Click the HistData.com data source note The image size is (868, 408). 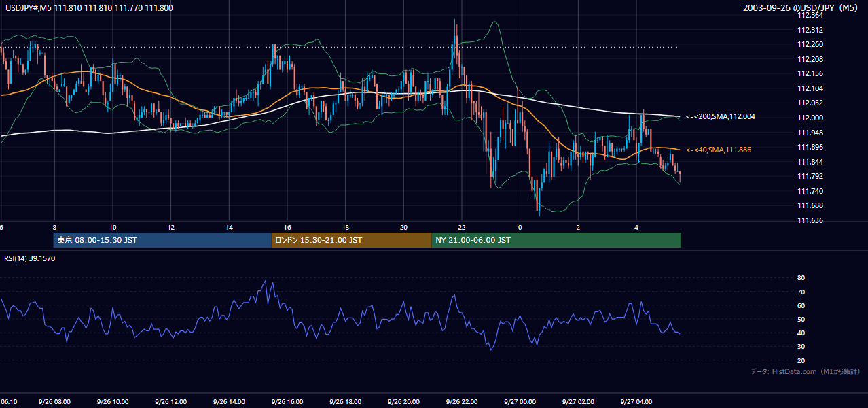pyautogui.click(x=806, y=371)
